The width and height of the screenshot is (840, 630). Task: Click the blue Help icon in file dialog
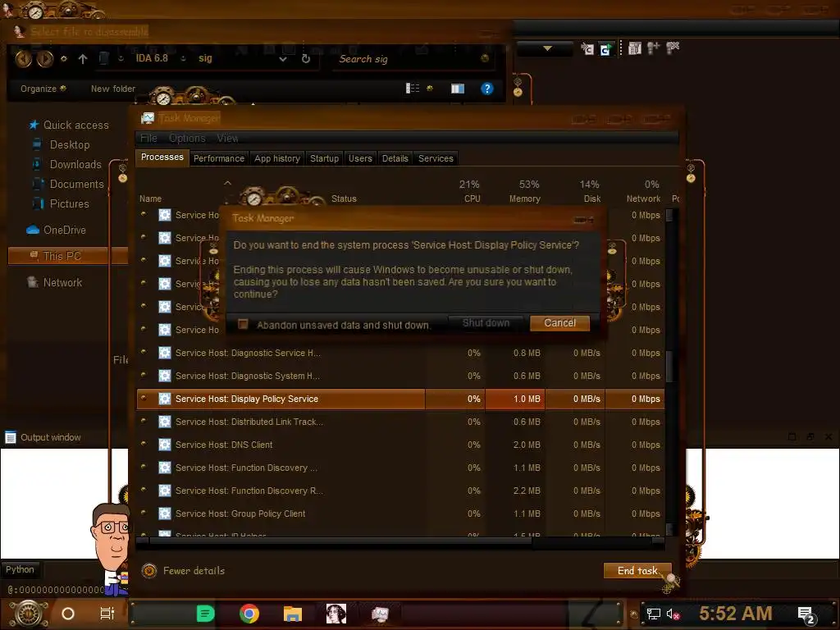486,89
